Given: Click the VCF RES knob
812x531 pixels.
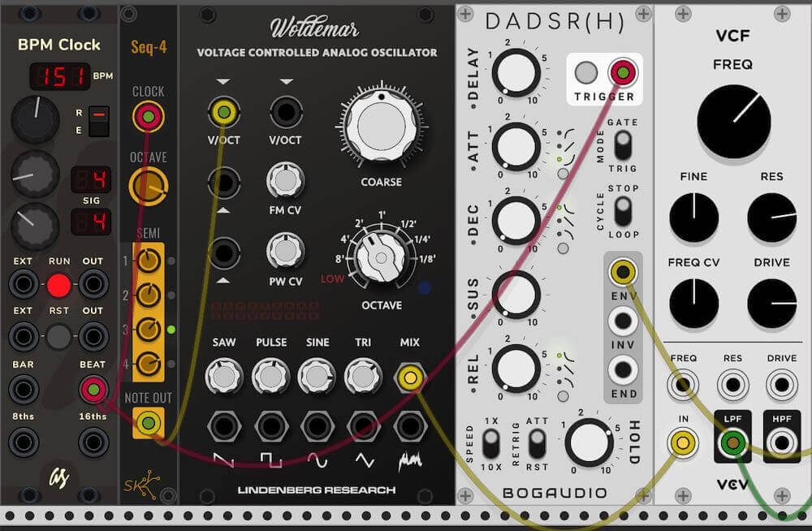Looking at the screenshot, I should 771,218.
